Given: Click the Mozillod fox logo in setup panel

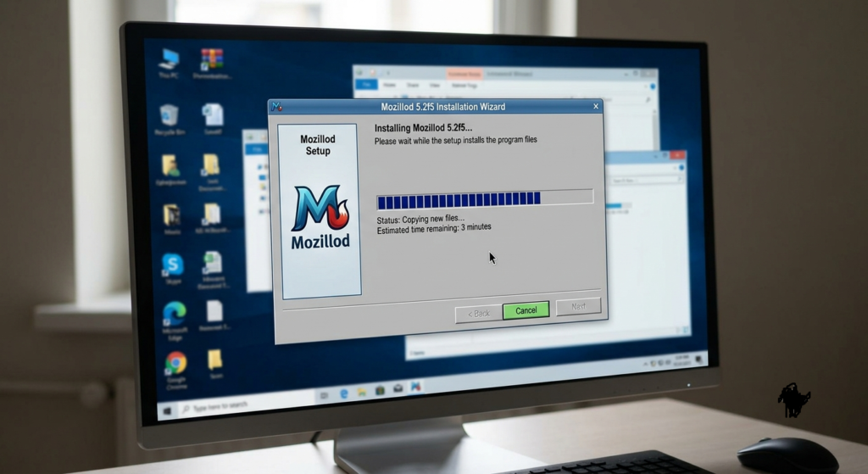Looking at the screenshot, I should [320, 209].
